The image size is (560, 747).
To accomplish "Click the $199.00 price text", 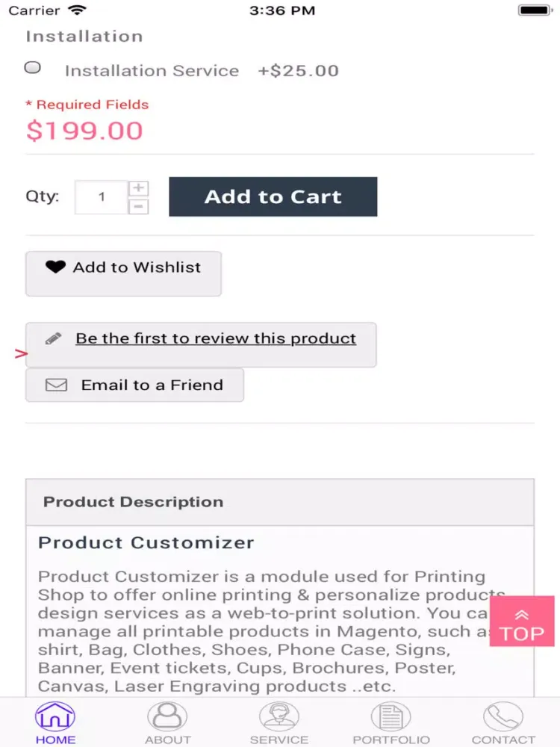I will pos(84,131).
